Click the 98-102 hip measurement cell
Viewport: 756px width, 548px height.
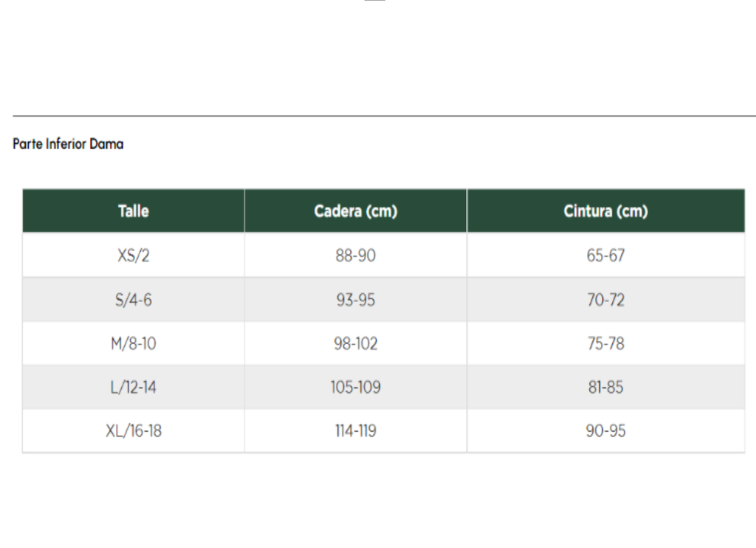[356, 343]
